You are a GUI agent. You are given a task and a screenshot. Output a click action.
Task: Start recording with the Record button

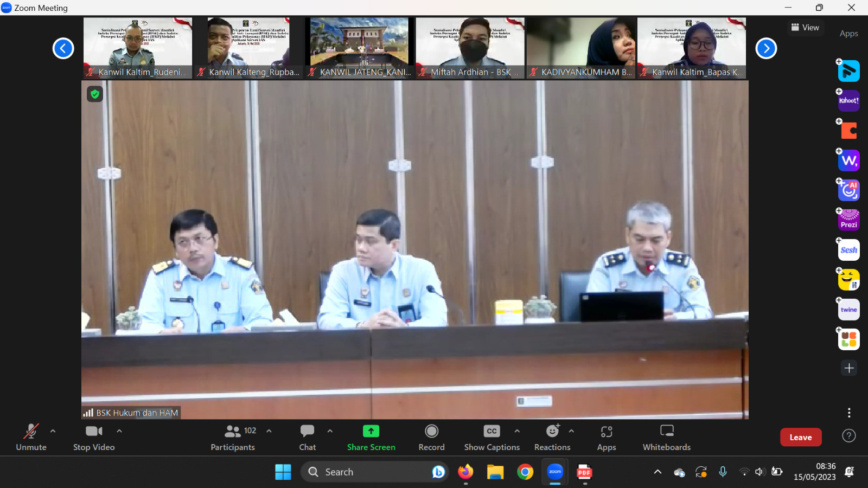431,437
